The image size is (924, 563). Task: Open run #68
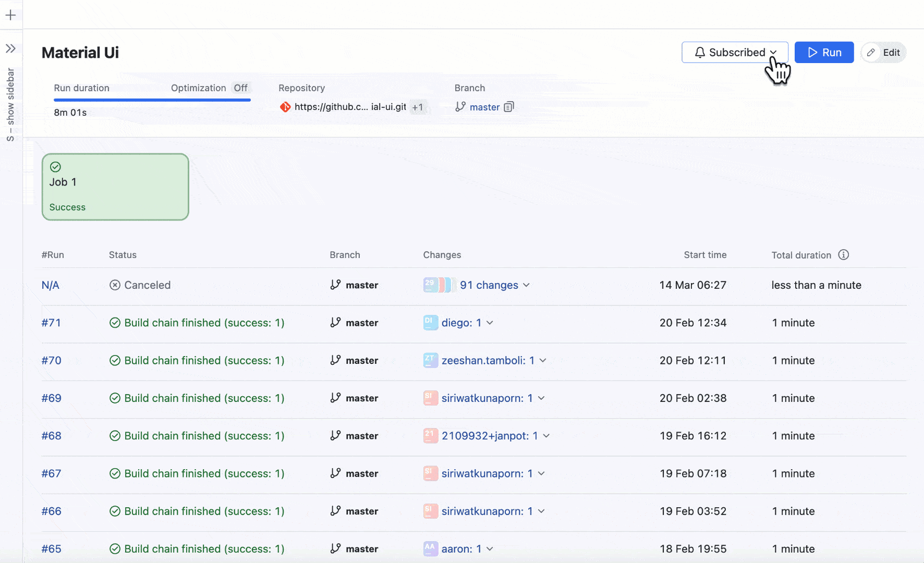coord(51,436)
